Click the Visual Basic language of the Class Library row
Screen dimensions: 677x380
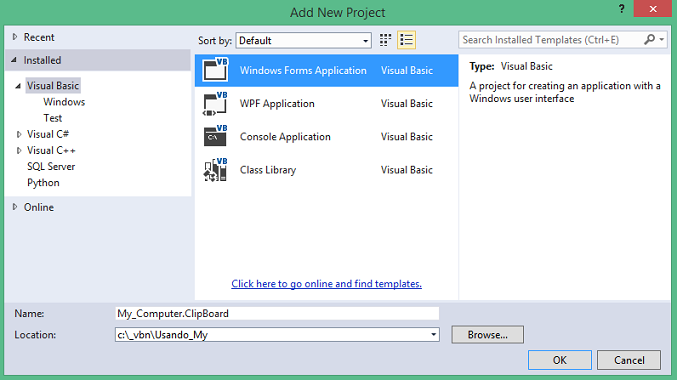pyautogui.click(x=407, y=170)
